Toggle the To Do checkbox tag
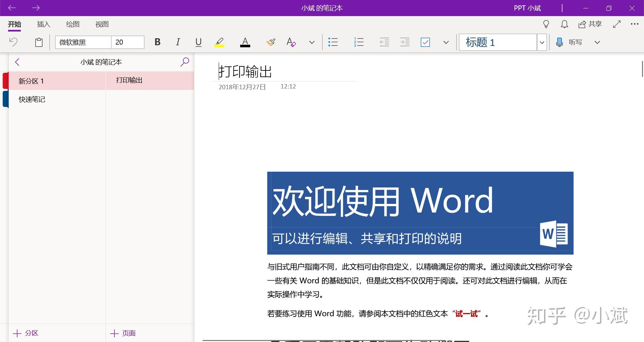 425,42
